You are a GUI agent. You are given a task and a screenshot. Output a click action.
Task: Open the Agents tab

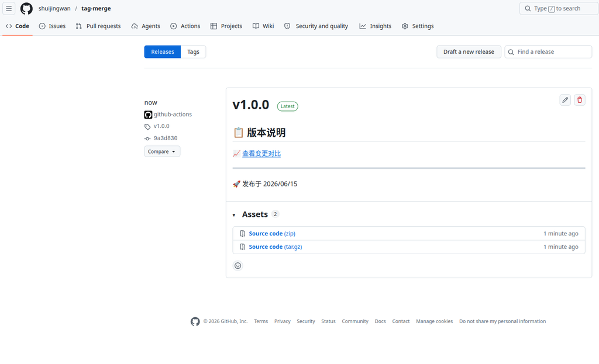point(146,26)
